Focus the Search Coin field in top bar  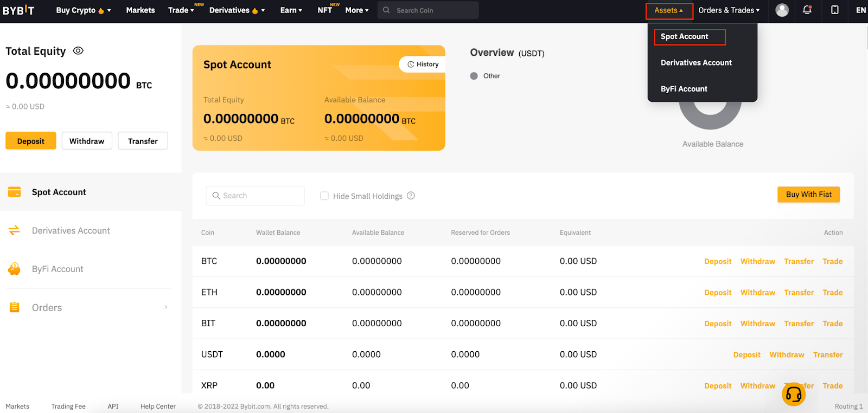pyautogui.click(x=428, y=10)
